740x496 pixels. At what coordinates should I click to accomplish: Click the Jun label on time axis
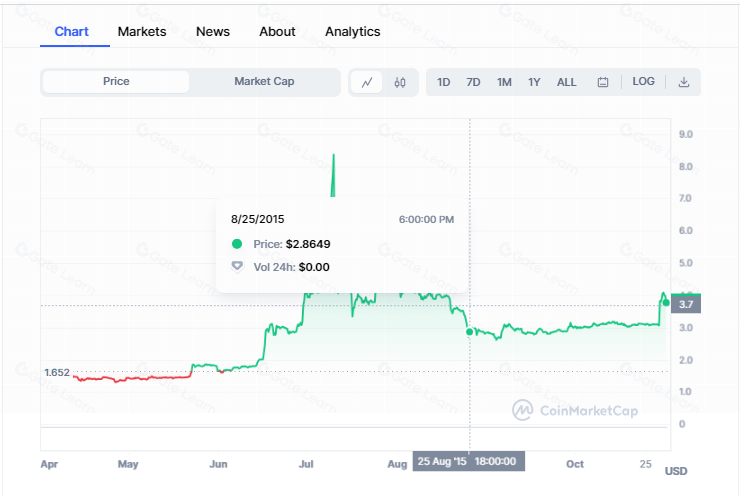point(218,464)
